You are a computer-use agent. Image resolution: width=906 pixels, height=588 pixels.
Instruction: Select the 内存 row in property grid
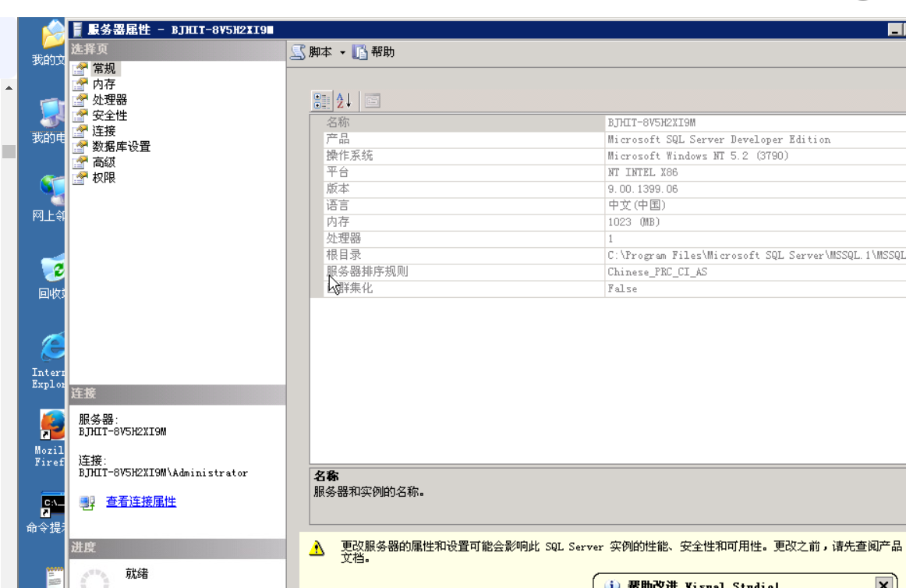coord(608,222)
